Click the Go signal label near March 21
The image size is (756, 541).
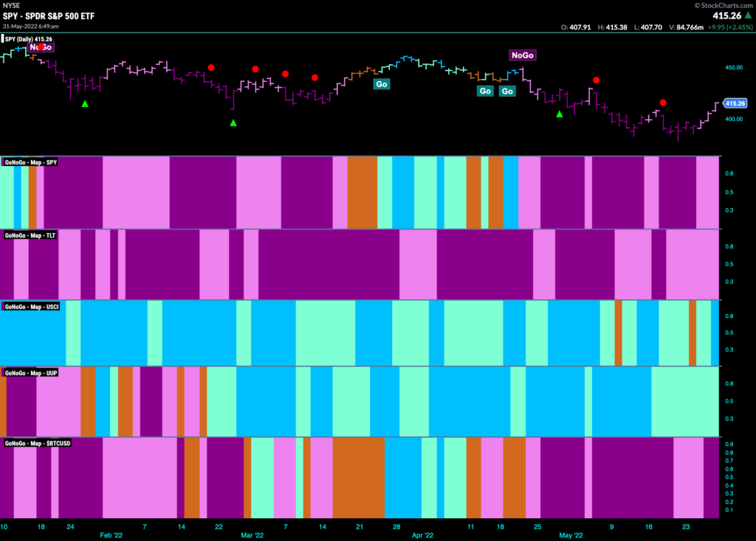382,84
